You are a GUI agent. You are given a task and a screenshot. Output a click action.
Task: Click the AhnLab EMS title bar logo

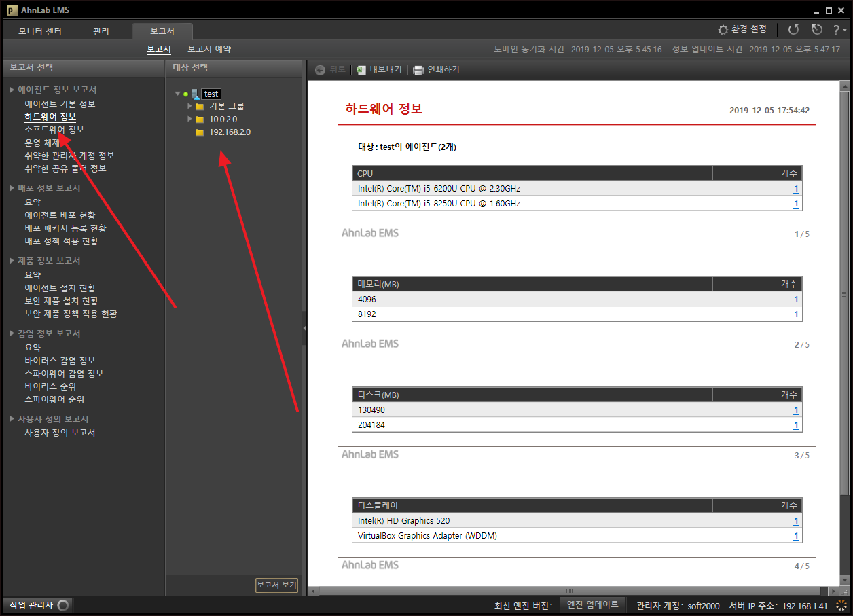(x=12, y=10)
